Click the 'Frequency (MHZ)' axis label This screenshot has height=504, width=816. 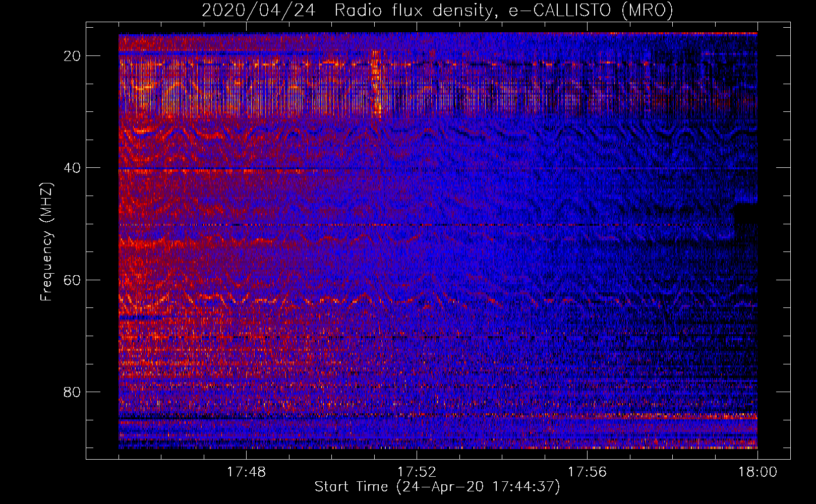click(x=46, y=242)
